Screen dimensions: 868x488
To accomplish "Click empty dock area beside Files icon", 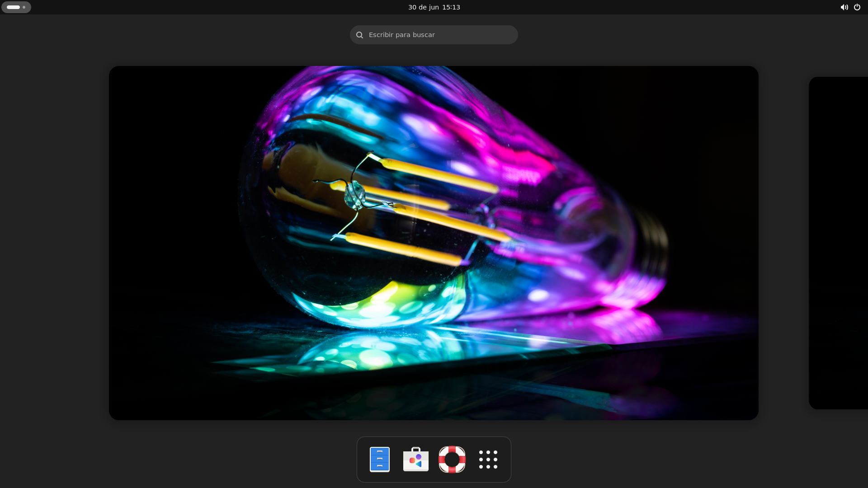I will [x=363, y=459].
